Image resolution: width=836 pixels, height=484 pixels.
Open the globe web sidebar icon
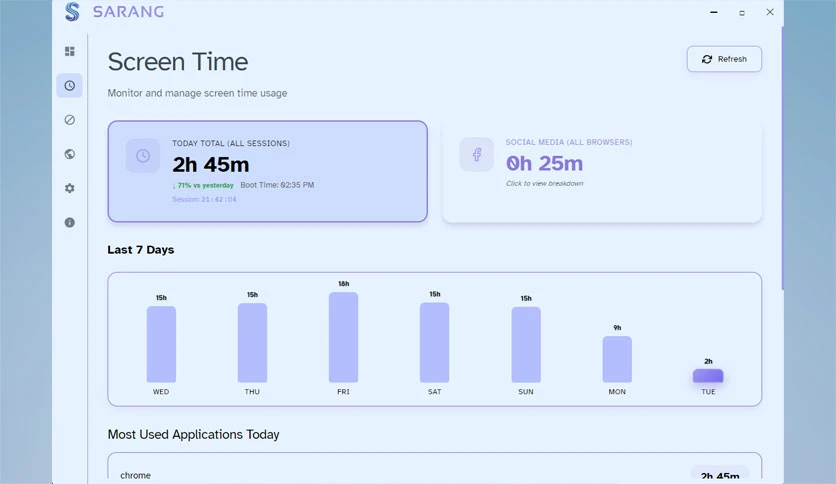69,154
